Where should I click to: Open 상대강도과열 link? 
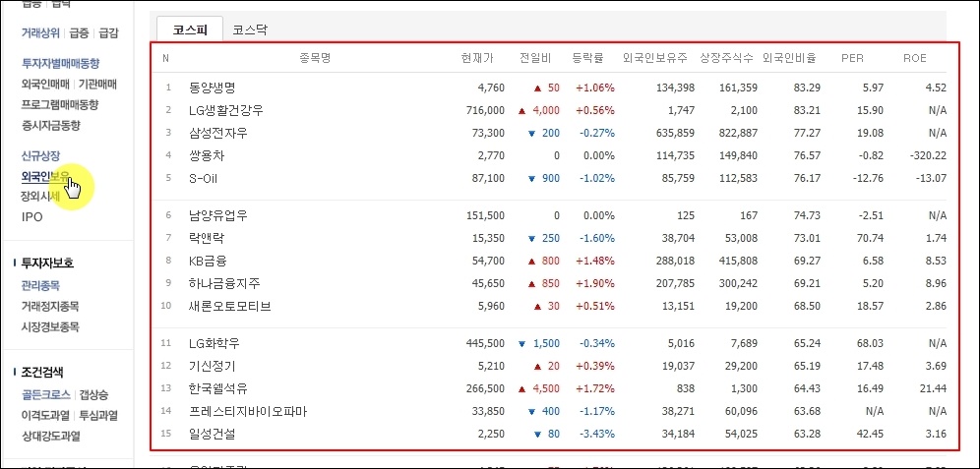click(x=50, y=436)
